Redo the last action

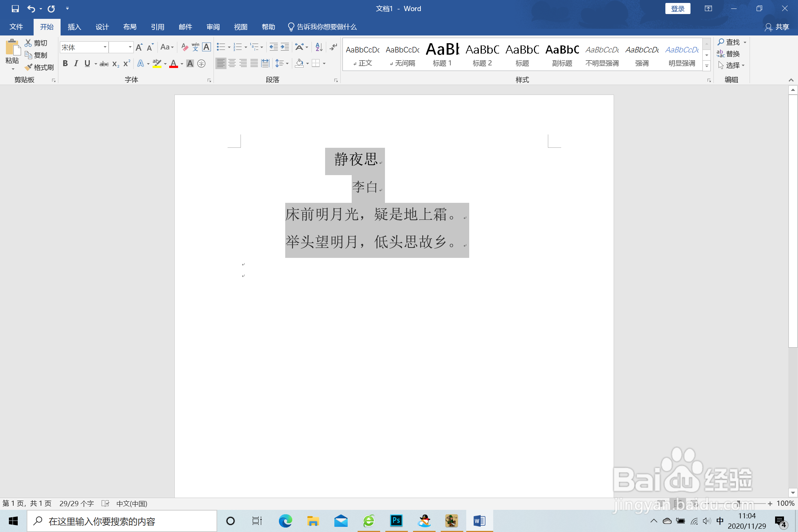(51, 8)
